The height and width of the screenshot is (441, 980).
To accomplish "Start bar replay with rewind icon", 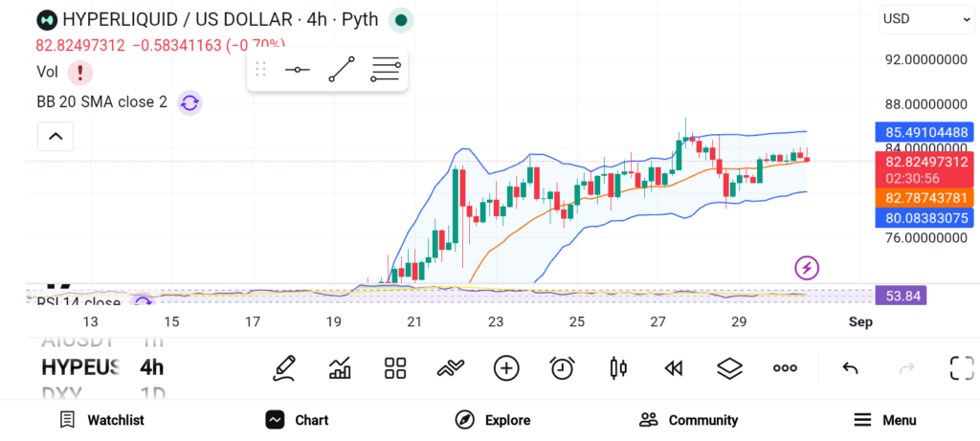I will pyautogui.click(x=673, y=368).
